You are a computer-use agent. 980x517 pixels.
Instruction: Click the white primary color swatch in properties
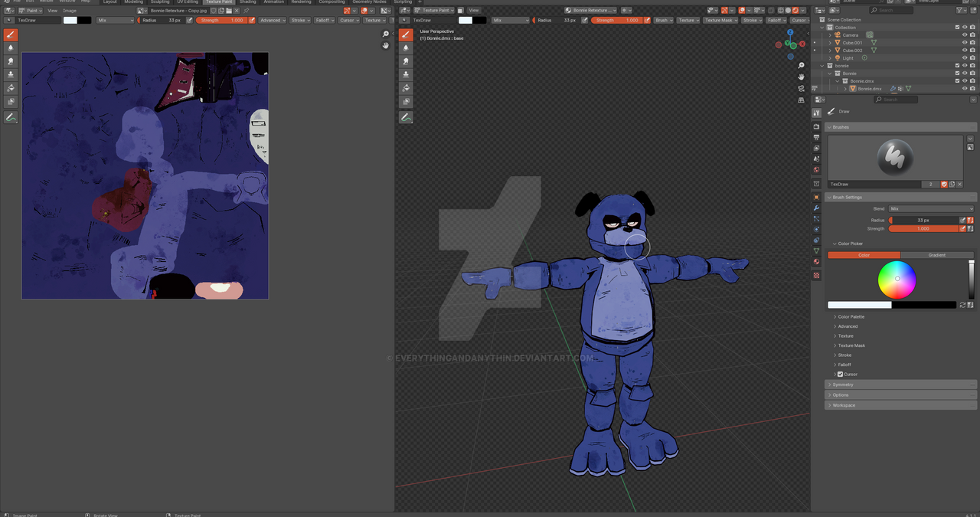coord(859,305)
